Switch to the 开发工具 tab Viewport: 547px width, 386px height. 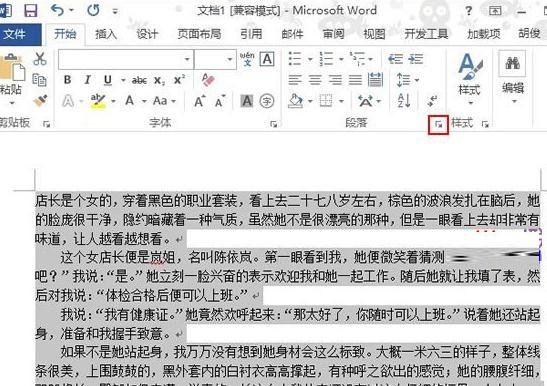(426, 34)
